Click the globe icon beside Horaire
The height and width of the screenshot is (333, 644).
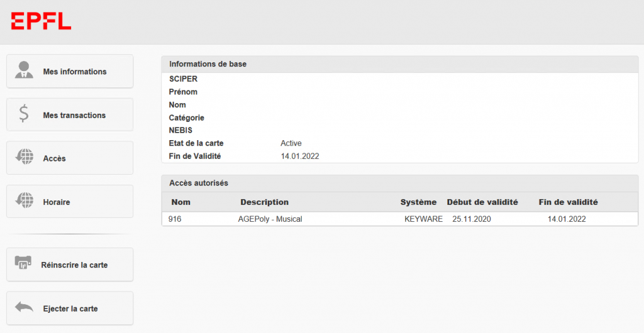point(24,202)
